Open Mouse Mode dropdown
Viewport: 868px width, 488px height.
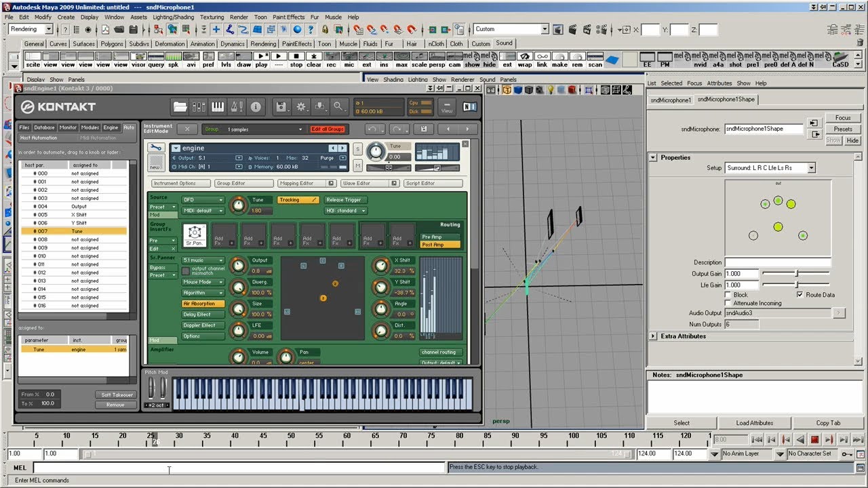pyautogui.click(x=203, y=282)
